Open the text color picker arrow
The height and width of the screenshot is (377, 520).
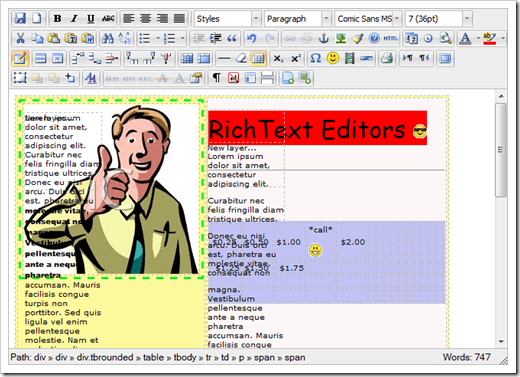pyautogui.click(x=478, y=39)
